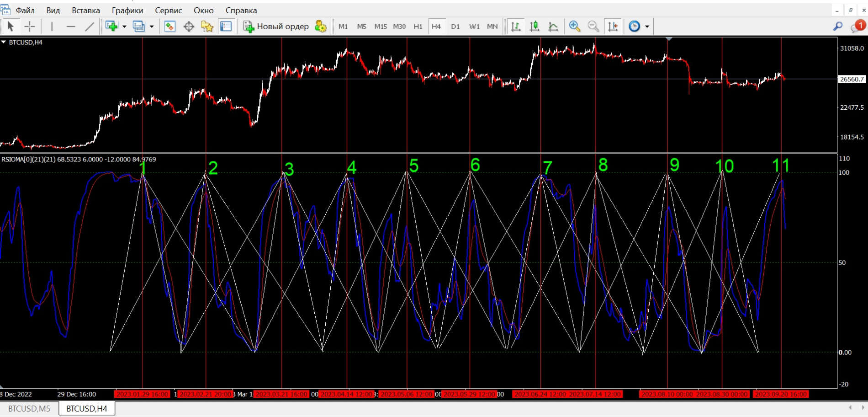This screenshot has width=868, height=417.
Task: Expand the new chart dropdown arrow
Action: 124,27
